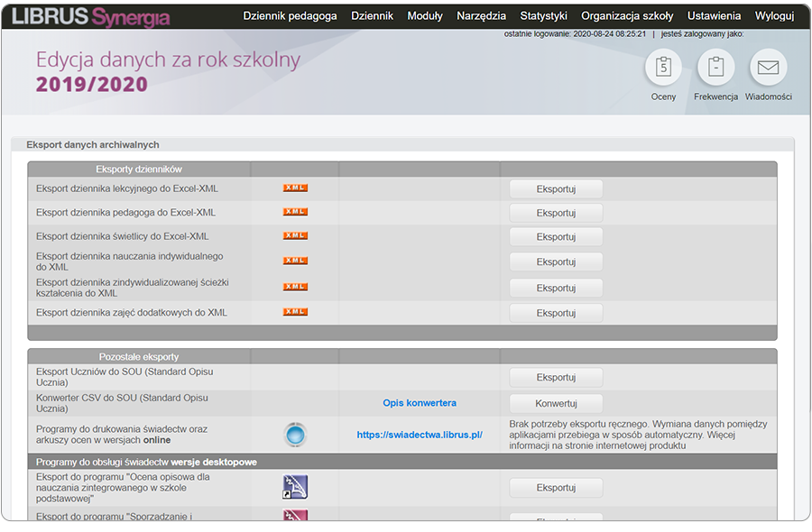Open the Opis konwertera link

pos(420,403)
